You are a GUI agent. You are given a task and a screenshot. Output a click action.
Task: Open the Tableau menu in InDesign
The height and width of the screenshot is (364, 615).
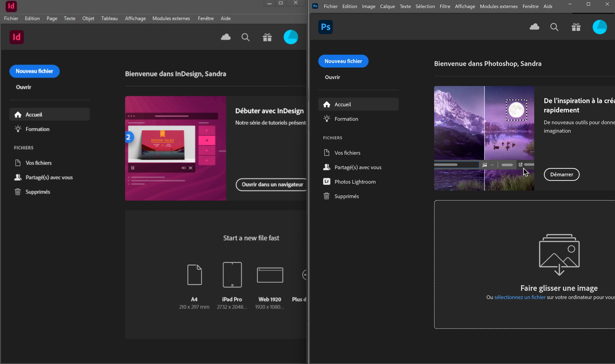coord(109,18)
